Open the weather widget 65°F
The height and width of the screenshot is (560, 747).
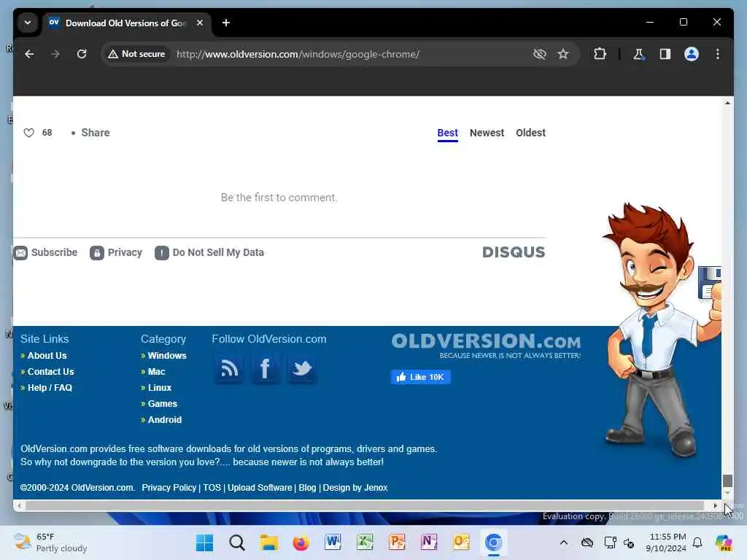[51, 542]
